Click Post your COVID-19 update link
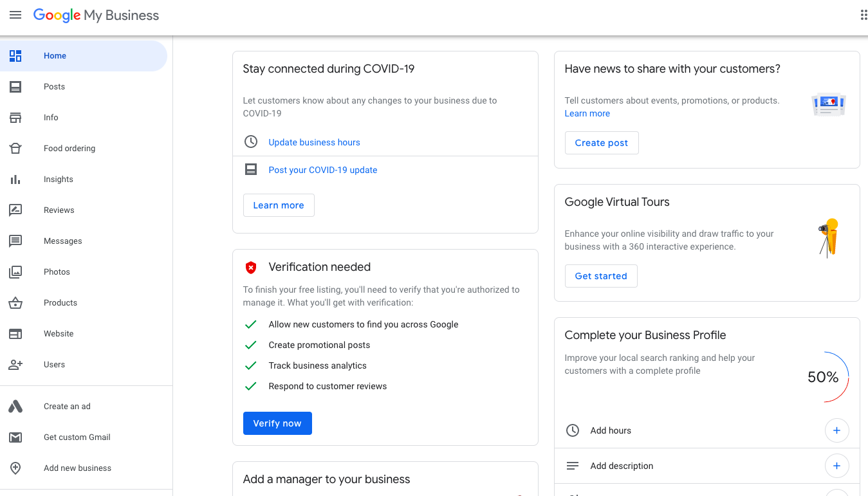This screenshot has width=868, height=496. pyautogui.click(x=322, y=170)
